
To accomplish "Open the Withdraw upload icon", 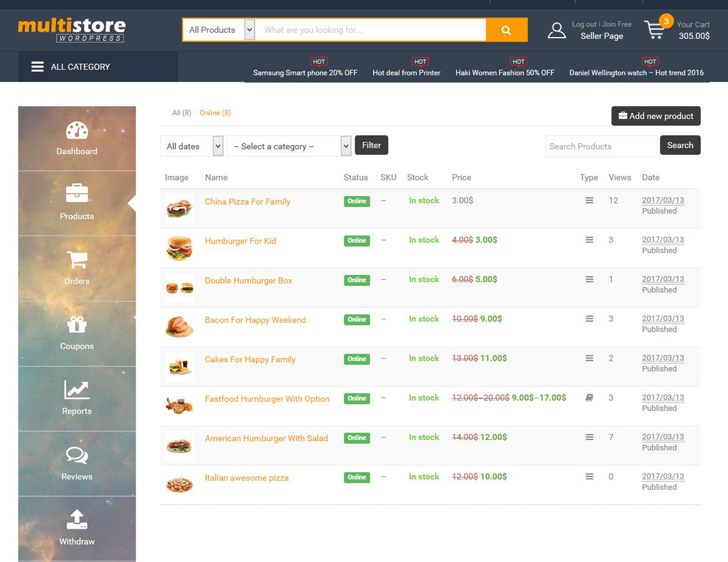I will click(x=77, y=520).
